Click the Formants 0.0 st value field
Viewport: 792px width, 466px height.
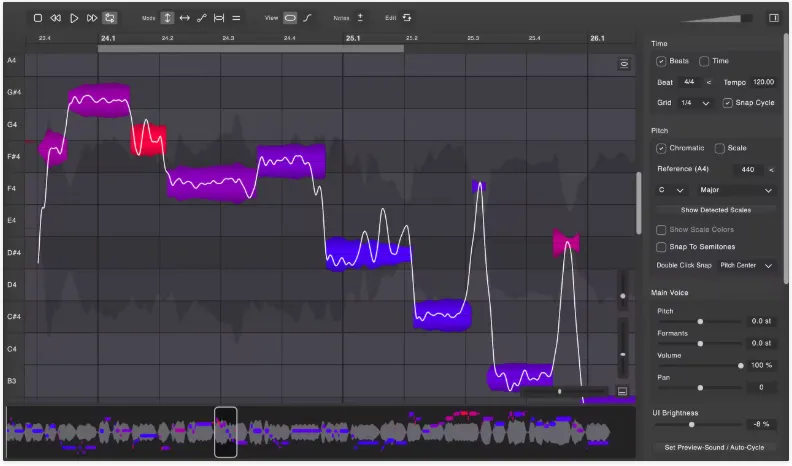pos(761,344)
